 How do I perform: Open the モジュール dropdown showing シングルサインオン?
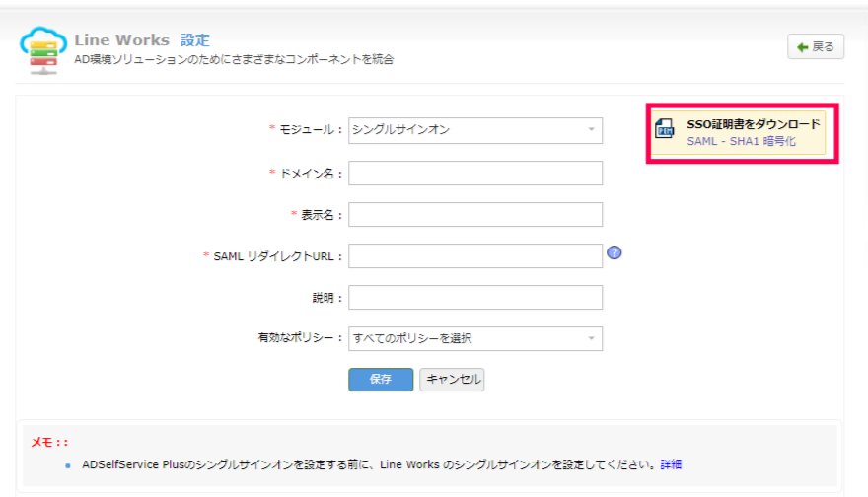coord(475,130)
